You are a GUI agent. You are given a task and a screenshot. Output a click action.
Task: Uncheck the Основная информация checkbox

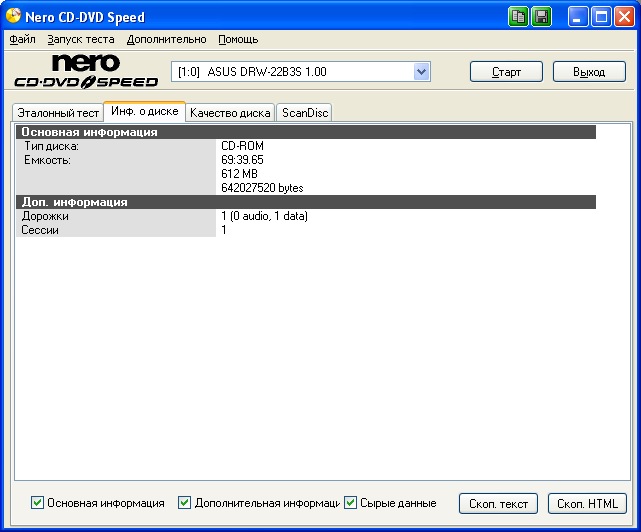37,503
